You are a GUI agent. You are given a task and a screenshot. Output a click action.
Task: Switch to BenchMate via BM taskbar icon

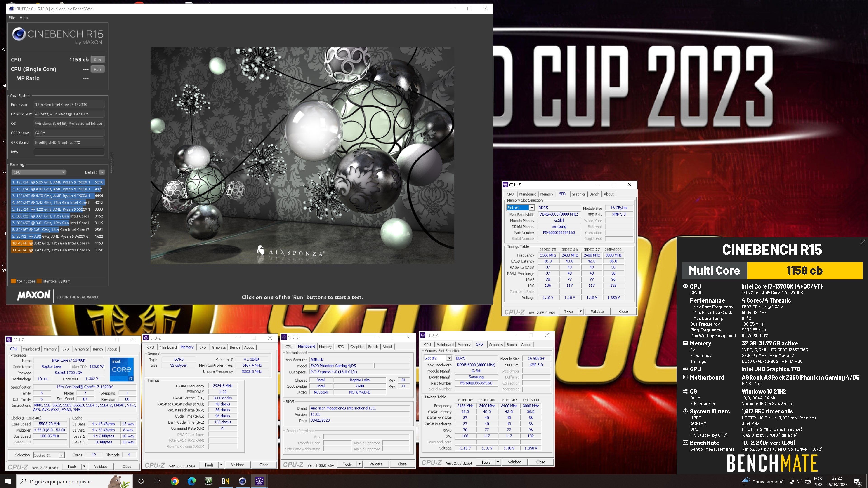point(225,481)
